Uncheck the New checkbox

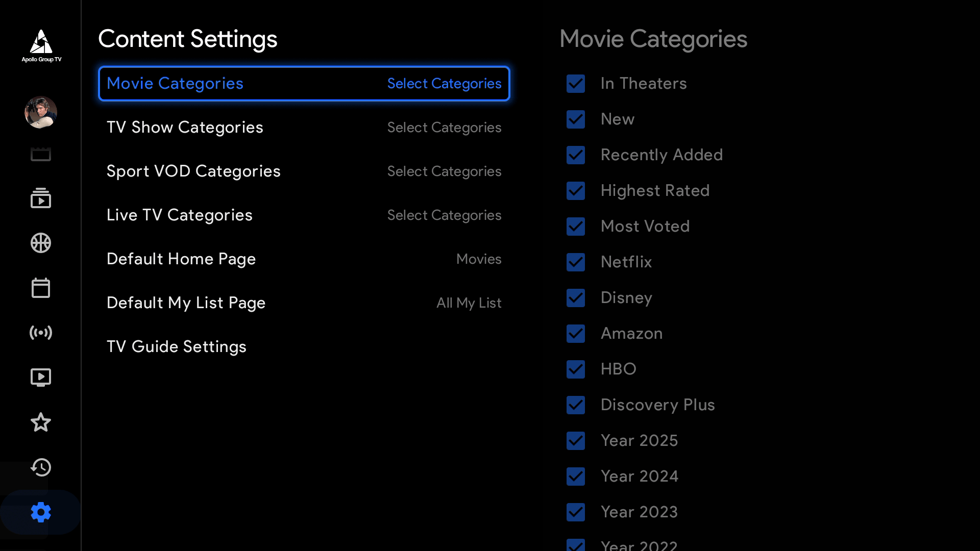[576, 119]
